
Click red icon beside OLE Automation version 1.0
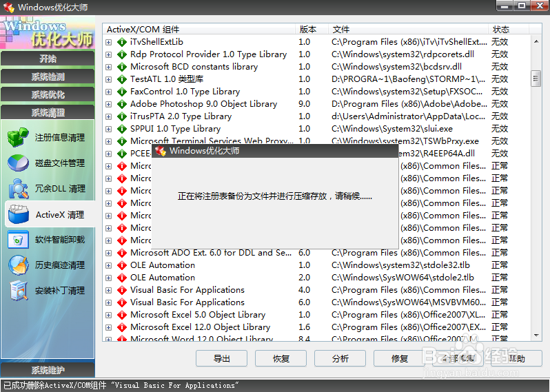pos(122,265)
